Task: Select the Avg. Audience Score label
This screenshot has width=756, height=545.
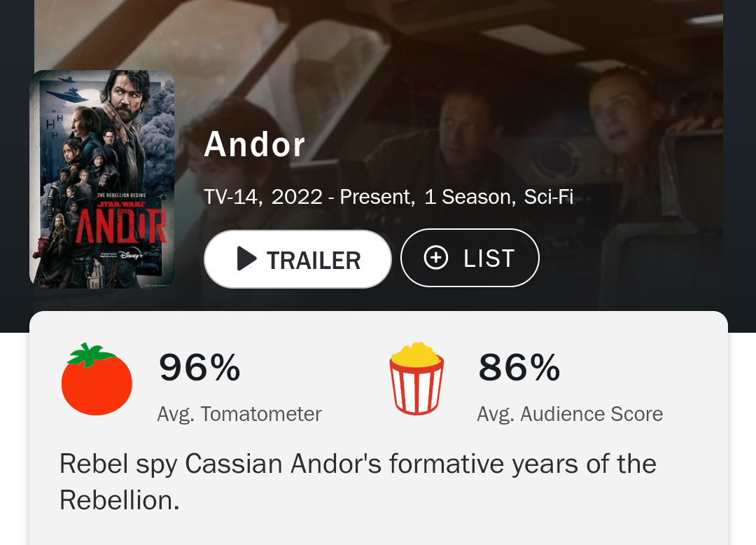Action: 570,414
